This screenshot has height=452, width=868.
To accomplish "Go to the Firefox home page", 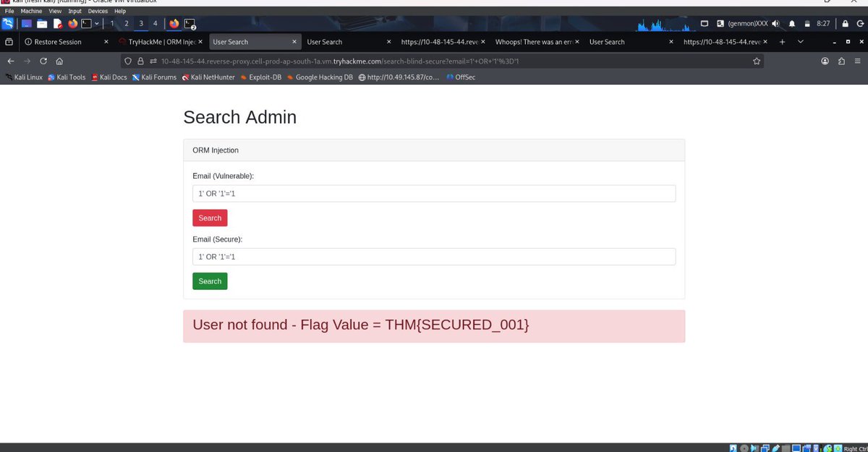I will (x=59, y=61).
